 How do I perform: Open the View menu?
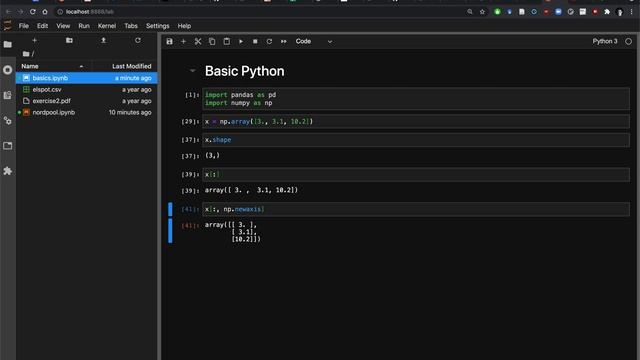(63, 26)
